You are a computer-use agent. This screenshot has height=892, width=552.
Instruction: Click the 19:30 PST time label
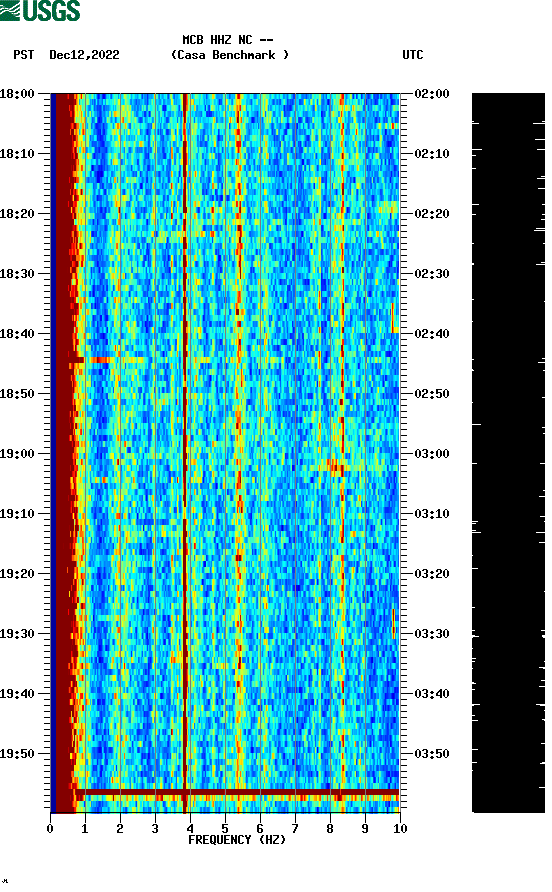pos(17,634)
